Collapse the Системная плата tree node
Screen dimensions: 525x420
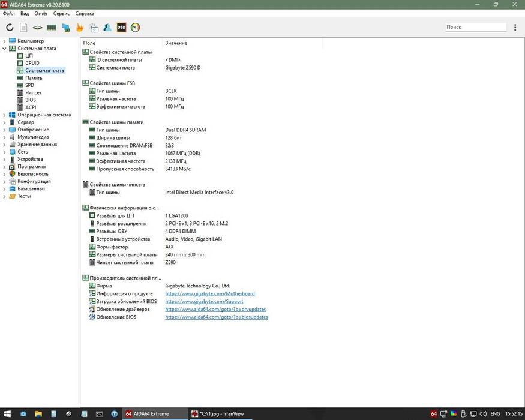(x=5, y=49)
